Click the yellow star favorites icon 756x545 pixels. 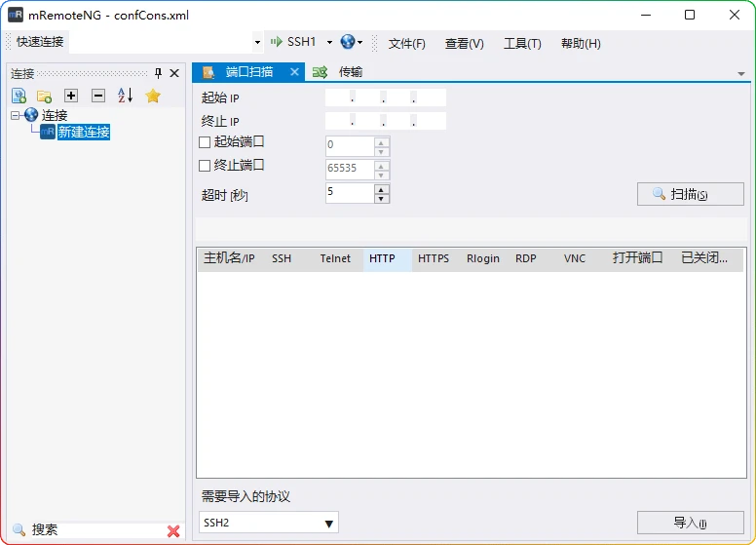[x=153, y=96]
